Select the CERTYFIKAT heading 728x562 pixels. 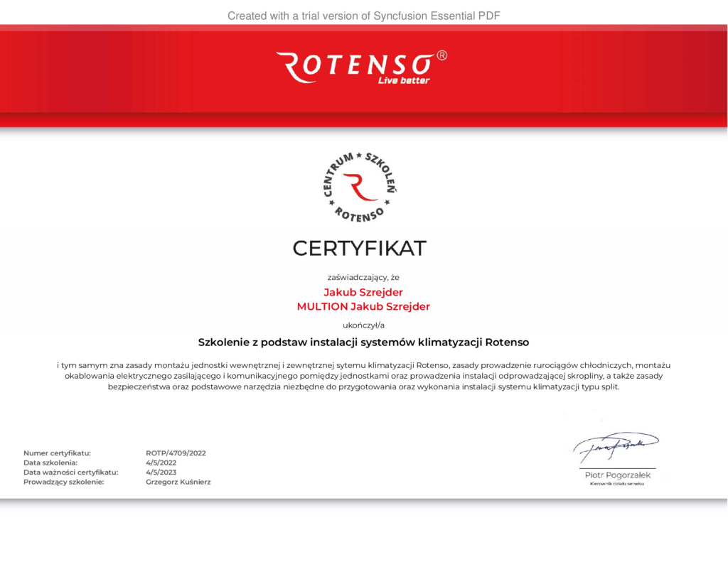[x=359, y=249]
